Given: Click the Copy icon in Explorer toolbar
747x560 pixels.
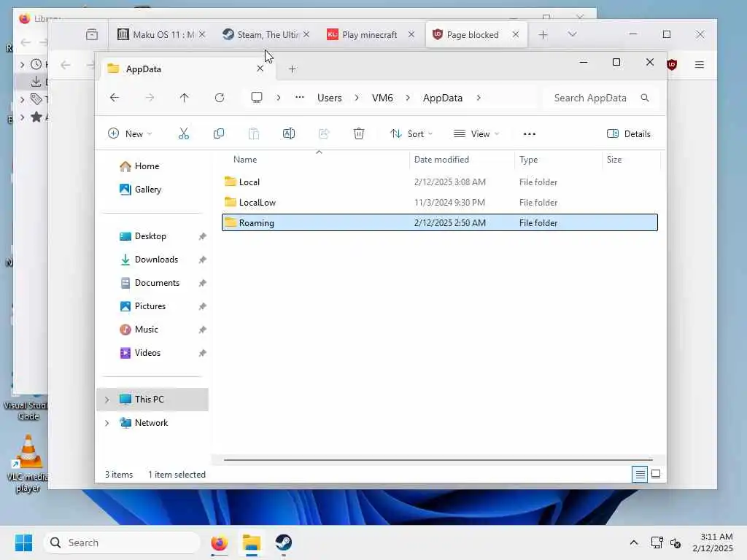Looking at the screenshot, I should [219, 134].
